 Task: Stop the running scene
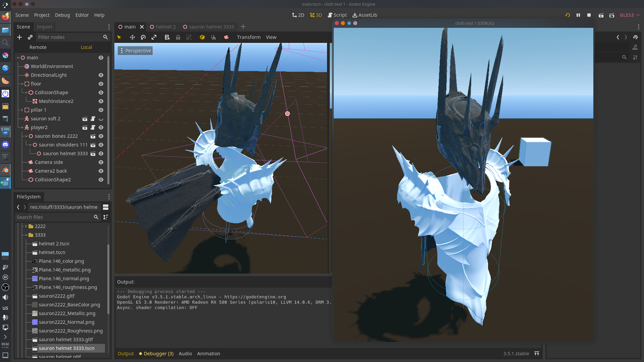589,15
